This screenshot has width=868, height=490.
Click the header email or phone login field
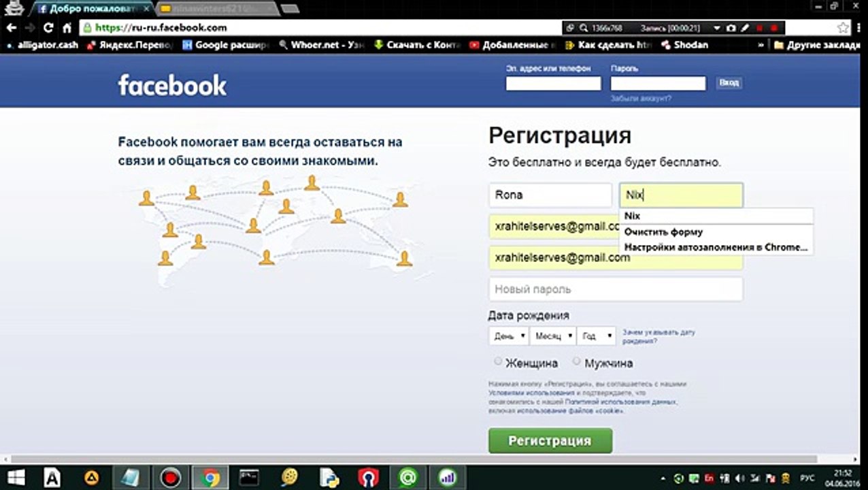553,84
